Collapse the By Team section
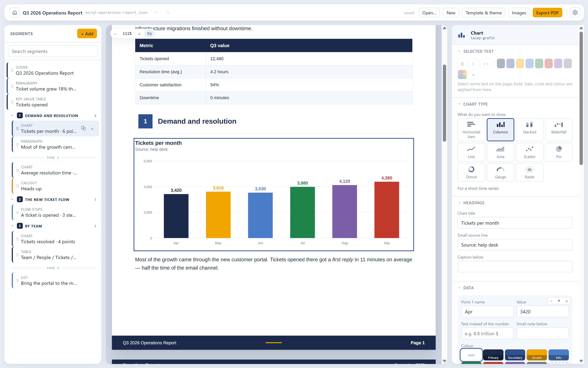588x368 pixels. click(x=12, y=226)
